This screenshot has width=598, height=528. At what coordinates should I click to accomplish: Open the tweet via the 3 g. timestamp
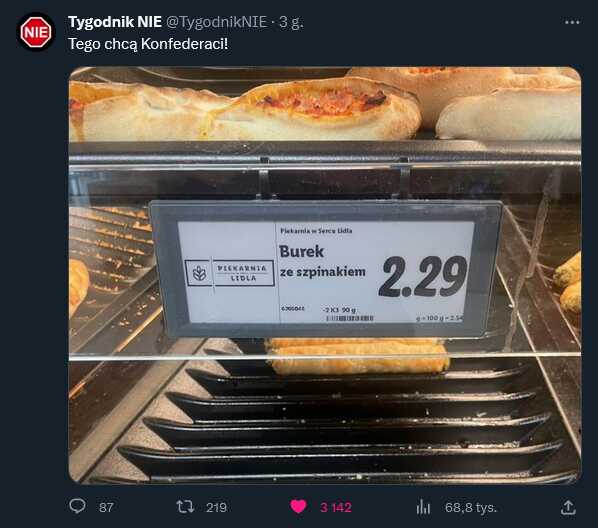(291, 22)
